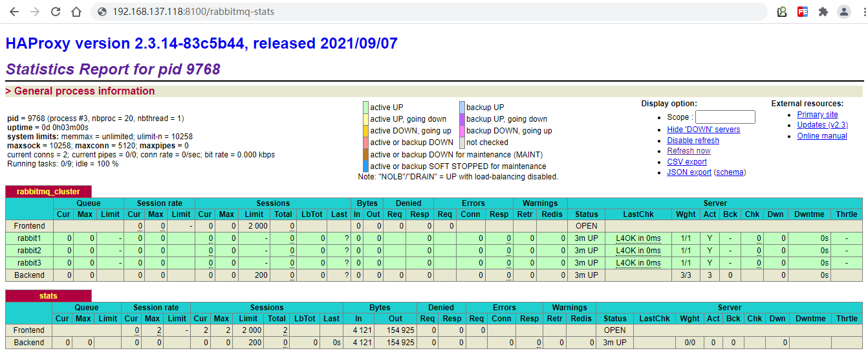Click rabbit2 LastChk value L4OK in 0ms

coord(638,251)
